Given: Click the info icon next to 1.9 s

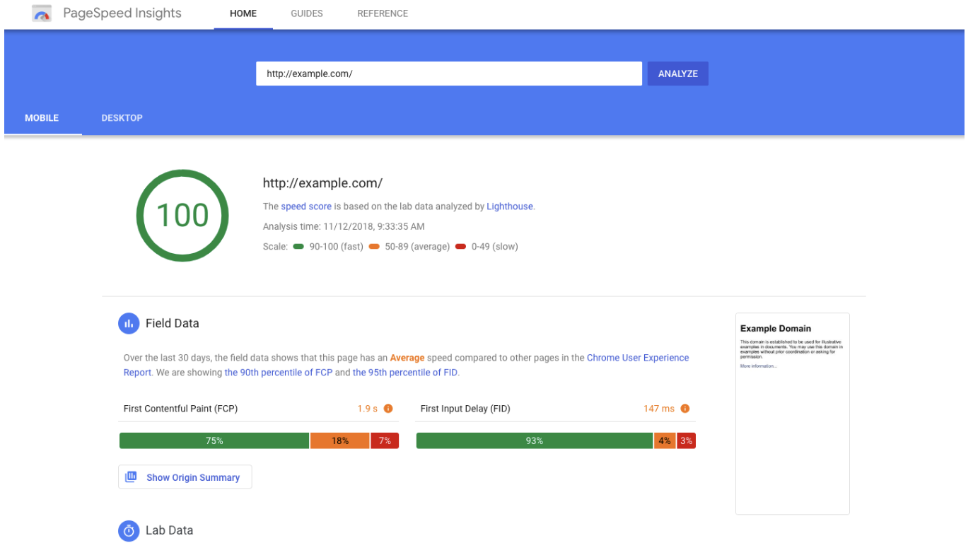Looking at the screenshot, I should 388,409.
